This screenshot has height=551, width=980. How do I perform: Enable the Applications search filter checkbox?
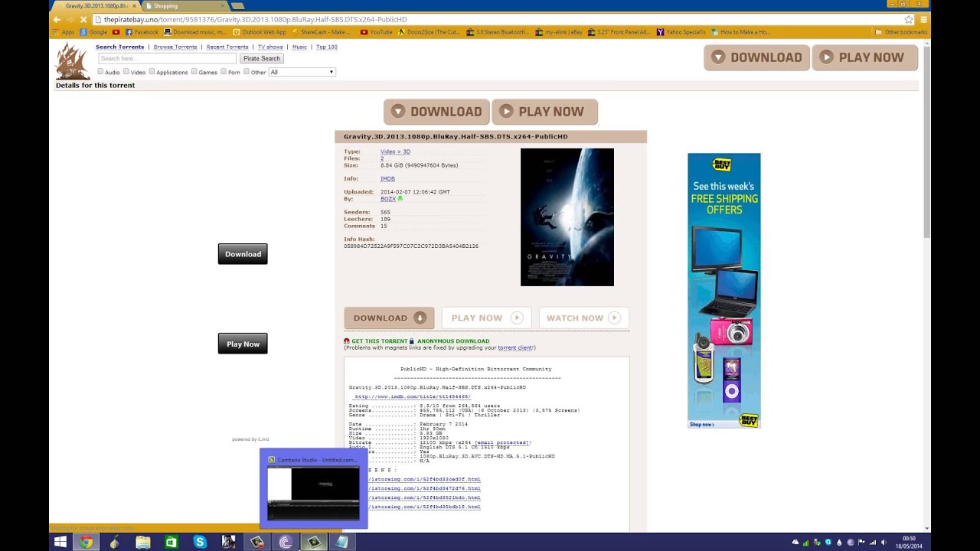click(152, 71)
